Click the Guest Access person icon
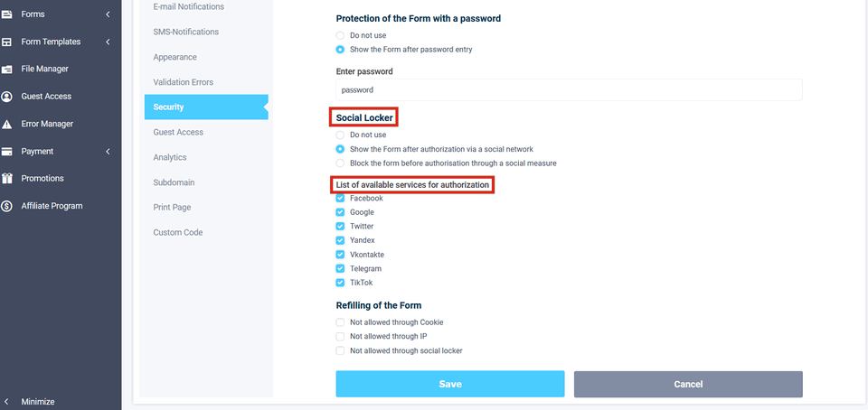 coord(7,97)
